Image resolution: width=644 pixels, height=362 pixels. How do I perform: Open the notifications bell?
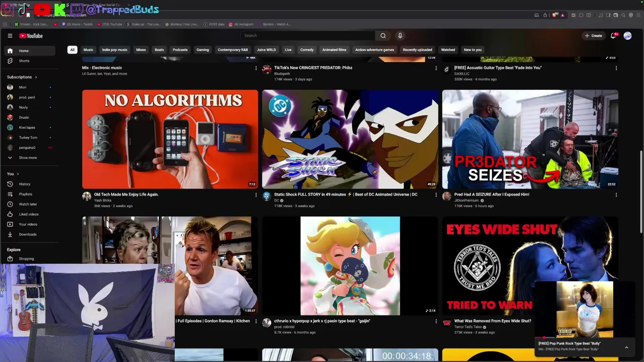click(x=613, y=36)
